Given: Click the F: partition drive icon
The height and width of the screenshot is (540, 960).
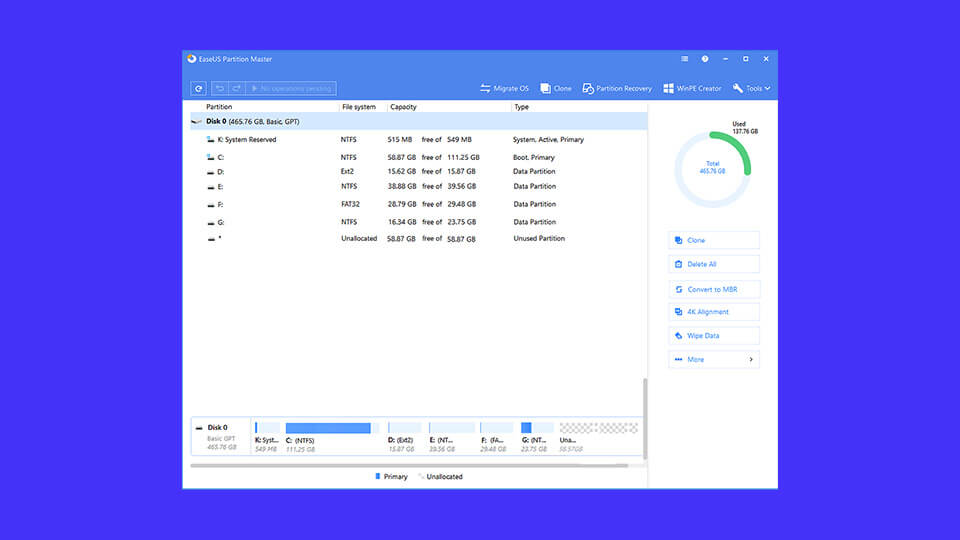Looking at the screenshot, I should click(x=211, y=205).
